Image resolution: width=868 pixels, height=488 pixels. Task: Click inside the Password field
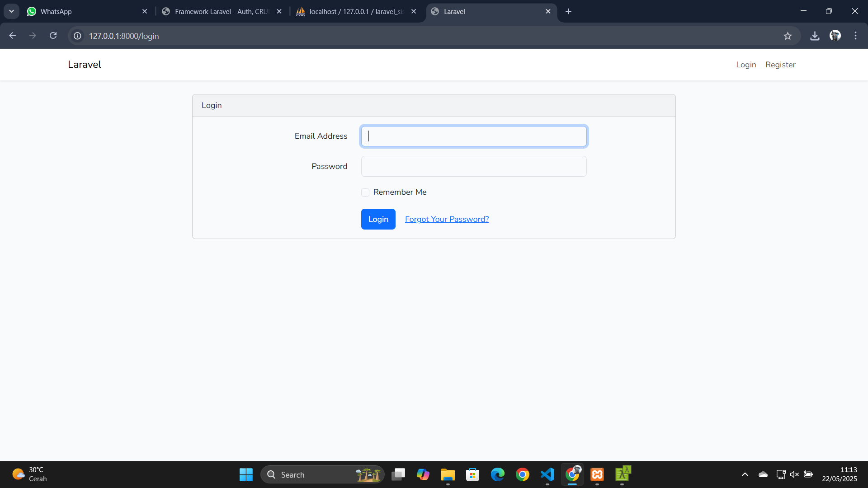[473, 166]
